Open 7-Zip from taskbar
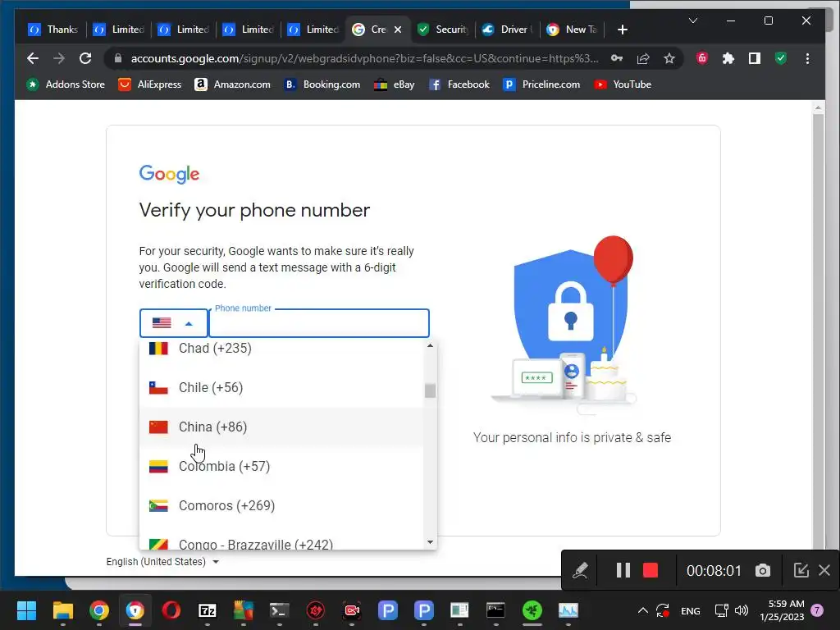 (208, 610)
